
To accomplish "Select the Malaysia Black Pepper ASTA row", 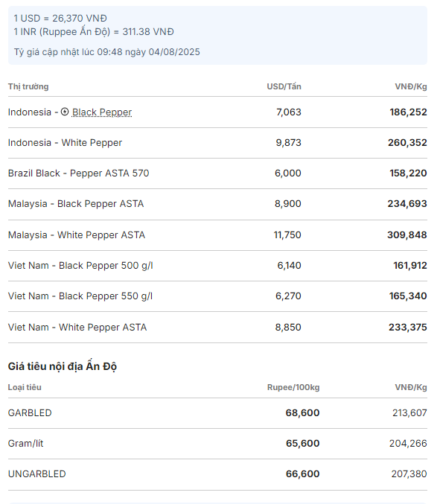I will [x=217, y=204].
